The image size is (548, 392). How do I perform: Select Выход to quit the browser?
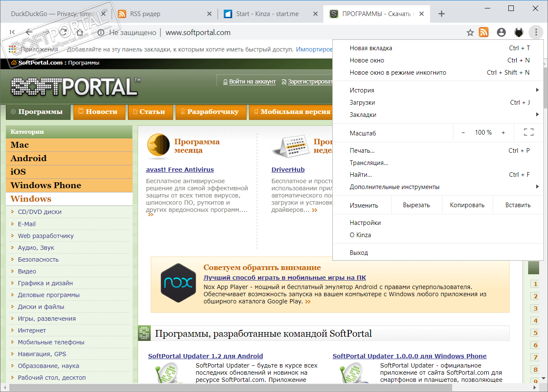coord(438,253)
